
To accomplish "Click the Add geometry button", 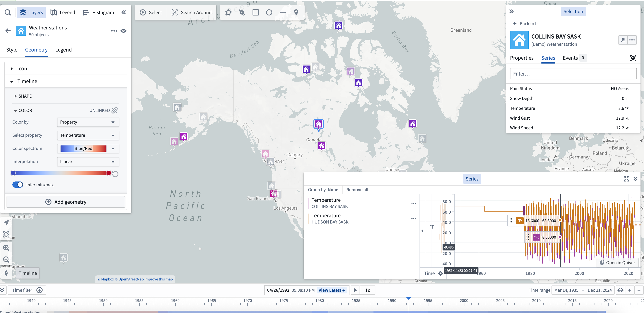I will point(65,202).
